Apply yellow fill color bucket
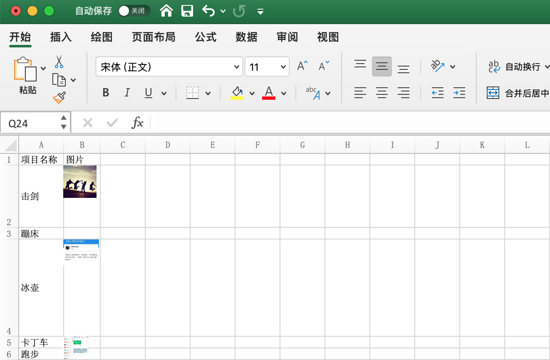The width and height of the screenshot is (550, 360). (237, 93)
